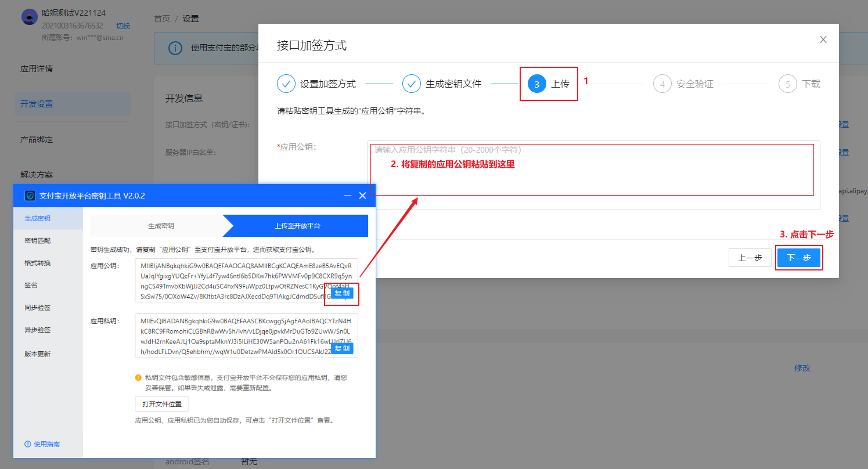Click the 切换 account switch link
Image resolution: width=868 pixels, height=469 pixels.
123,26
